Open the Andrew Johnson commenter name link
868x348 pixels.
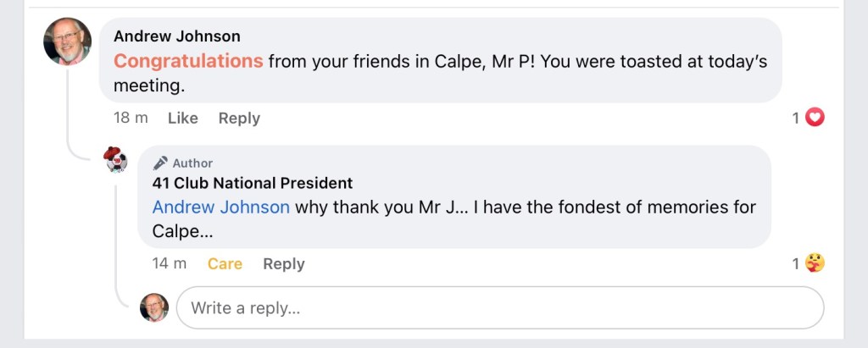(x=177, y=36)
